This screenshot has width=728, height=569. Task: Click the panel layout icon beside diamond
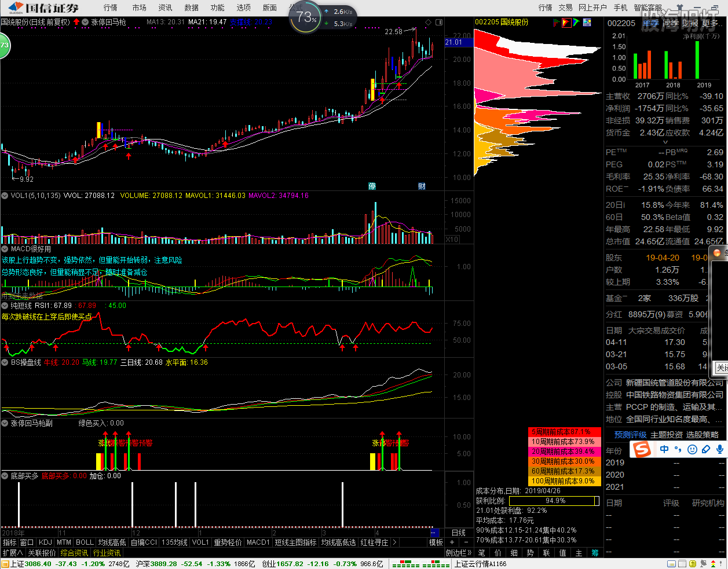pos(439,22)
